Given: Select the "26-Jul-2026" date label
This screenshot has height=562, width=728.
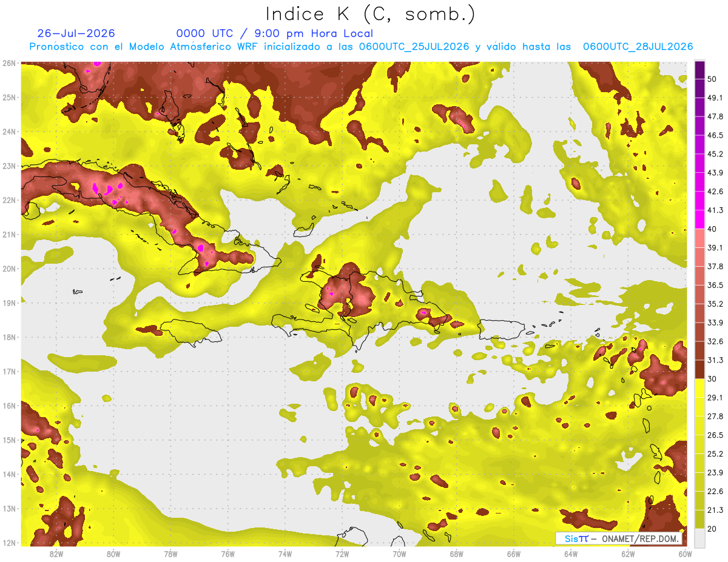Looking at the screenshot, I should coord(76,33).
